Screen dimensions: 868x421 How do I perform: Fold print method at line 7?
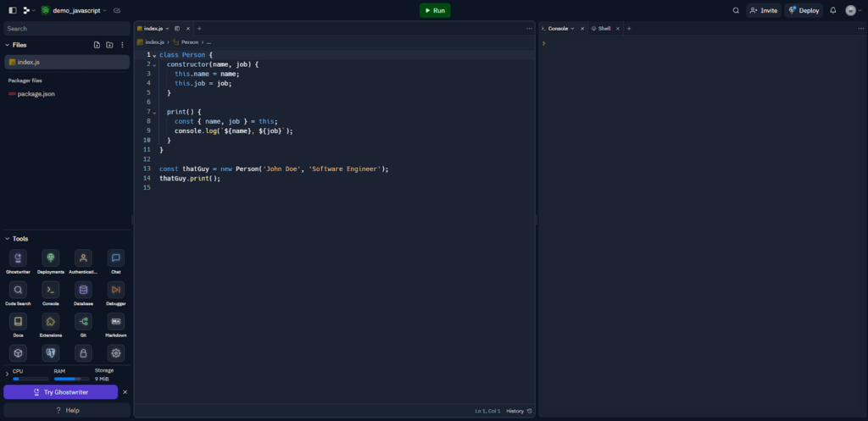pyautogui.click(x=154, y=112)
